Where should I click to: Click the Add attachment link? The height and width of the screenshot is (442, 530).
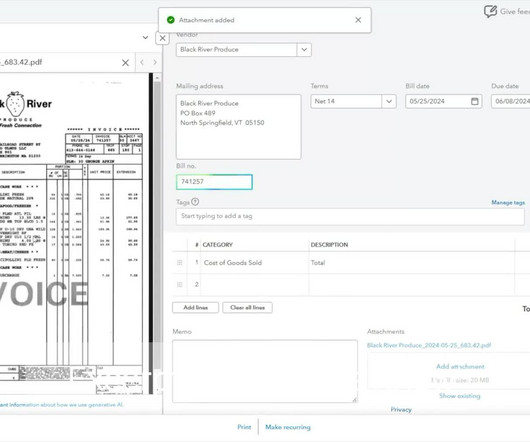[x=460, y=366]
